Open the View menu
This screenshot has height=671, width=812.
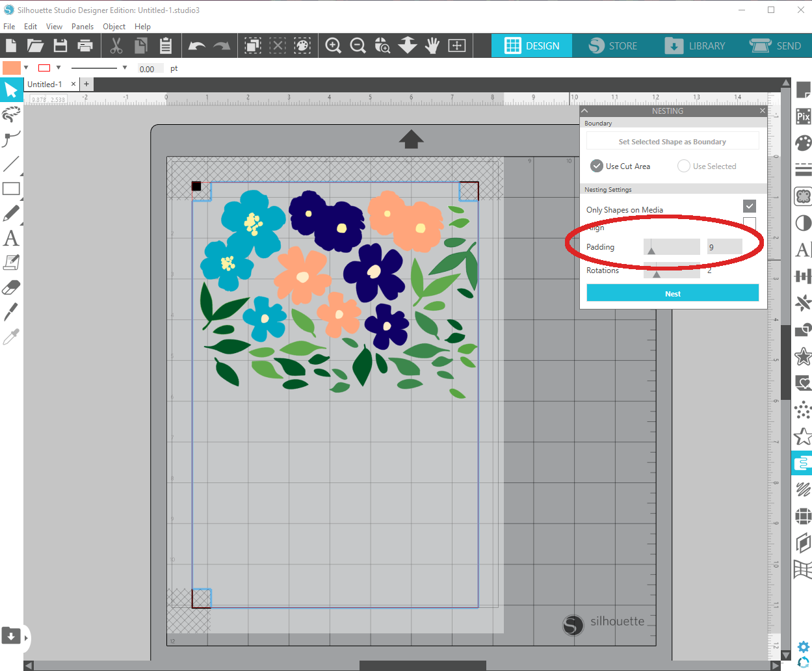(54, 27)
